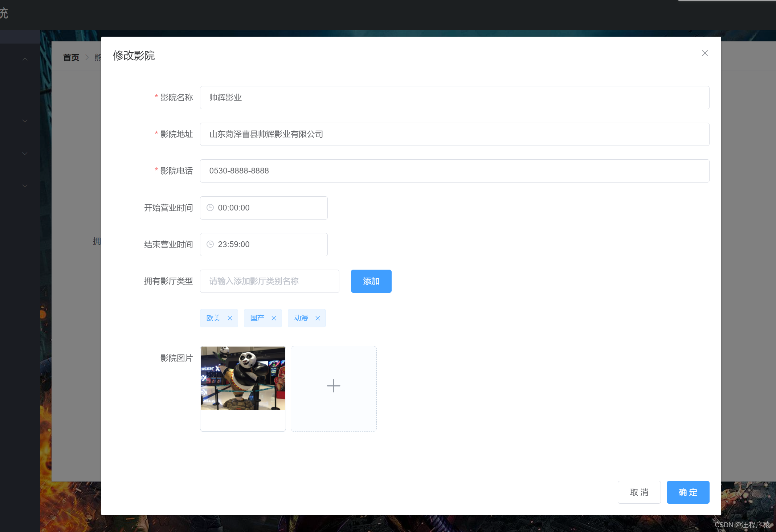Focus the 影院地址 input field
Viewport: 776px width, 532px height.
pyautogui.click(x=454, y=134)
